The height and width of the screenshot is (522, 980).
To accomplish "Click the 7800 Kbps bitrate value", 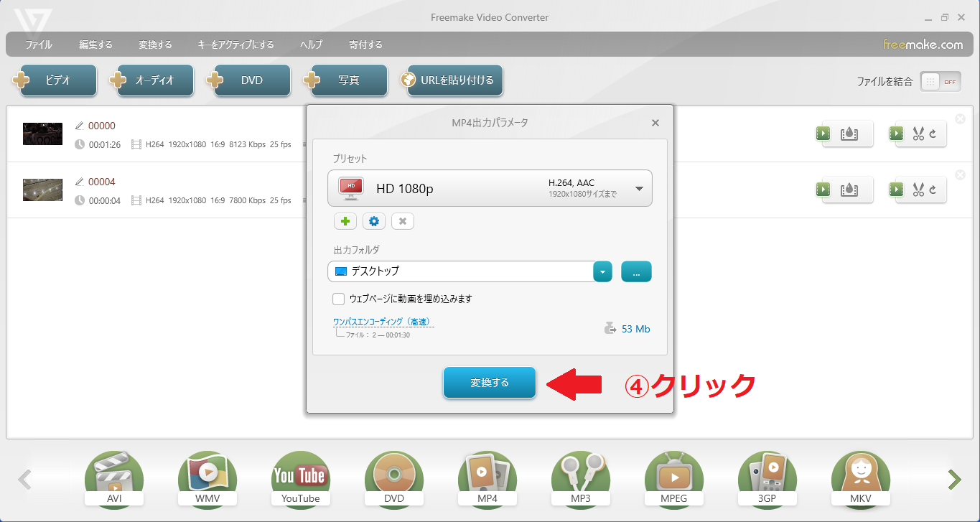I will pyautogui.click(x=247, y=200).
